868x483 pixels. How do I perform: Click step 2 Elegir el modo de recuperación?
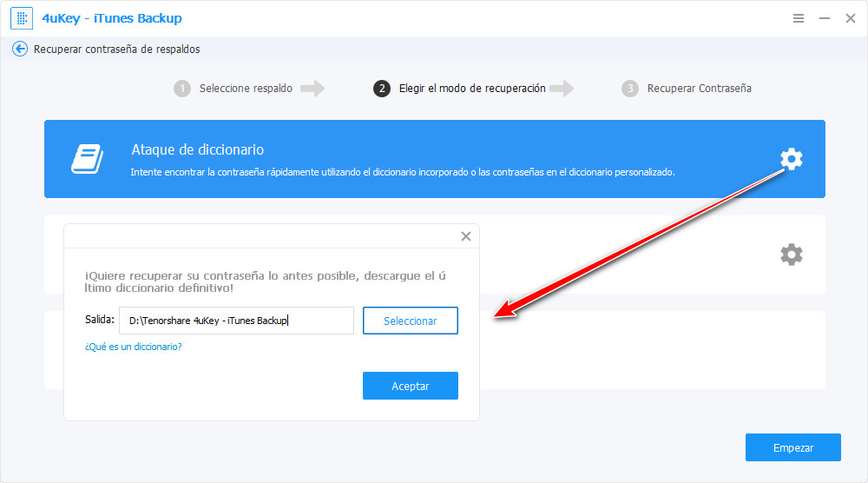[x=459, y=89]
